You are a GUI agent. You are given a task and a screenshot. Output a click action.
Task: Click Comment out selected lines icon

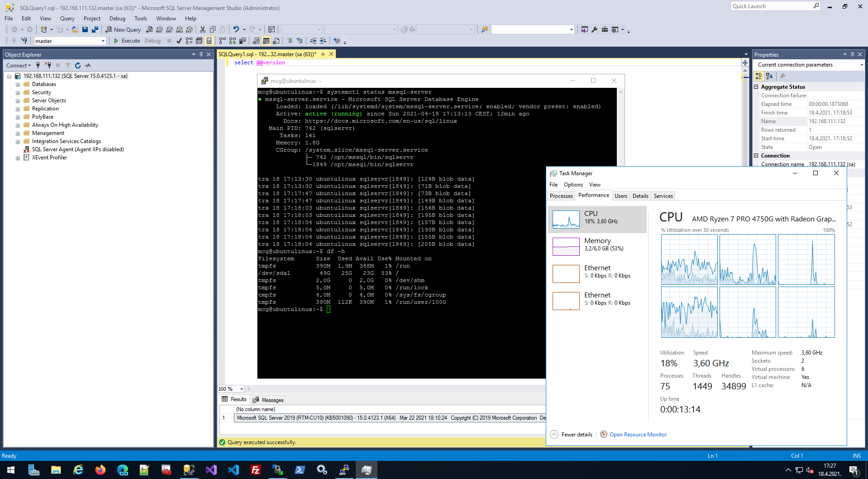pyautogui.click(x=290, y=41)
